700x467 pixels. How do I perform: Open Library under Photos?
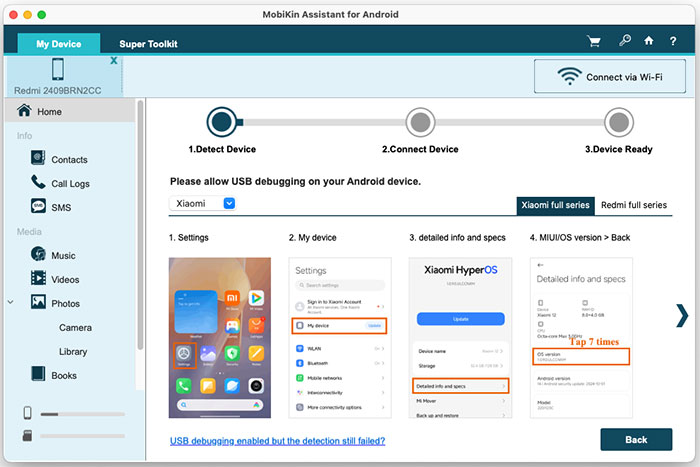tap(73, 352)
